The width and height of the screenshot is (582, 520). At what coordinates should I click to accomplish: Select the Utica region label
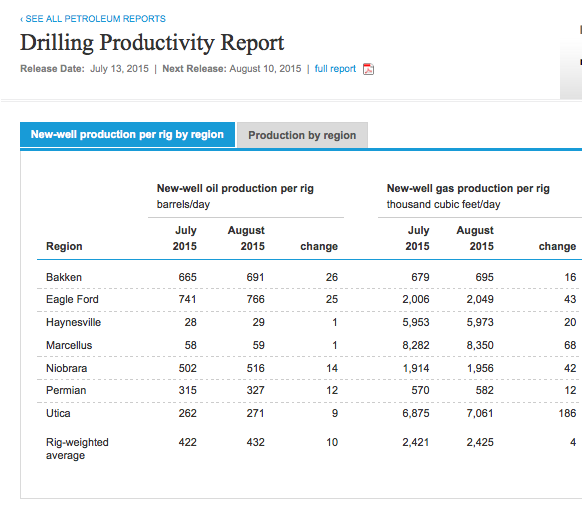(58, 413)
